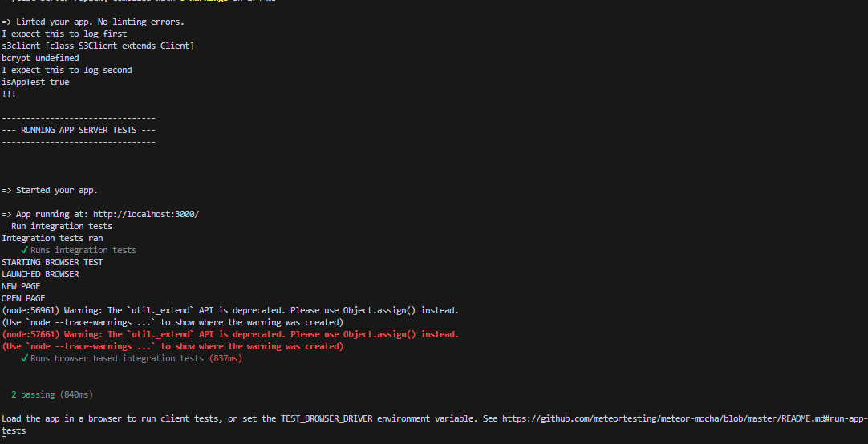Click the red '--trace-warnings' hint line
Screen dimensions: 868x444
[x=172, y=346]
